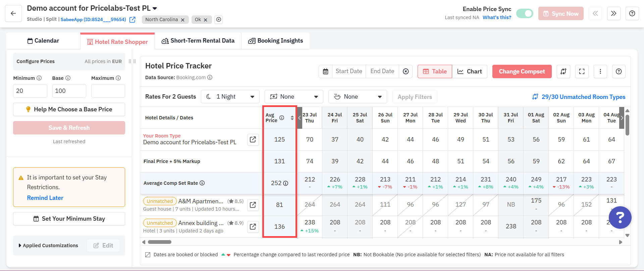Click the Base price input field
This screenshot has height=271, width=644.
[x=69, y=91]
